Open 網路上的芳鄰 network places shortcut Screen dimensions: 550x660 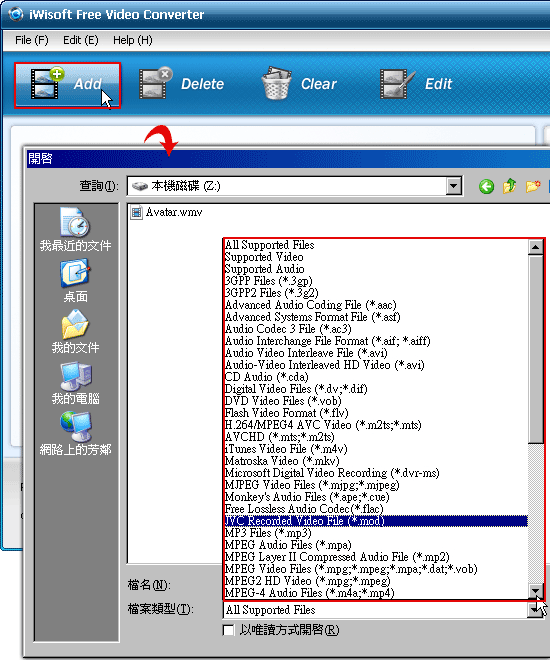click(75, 434)
